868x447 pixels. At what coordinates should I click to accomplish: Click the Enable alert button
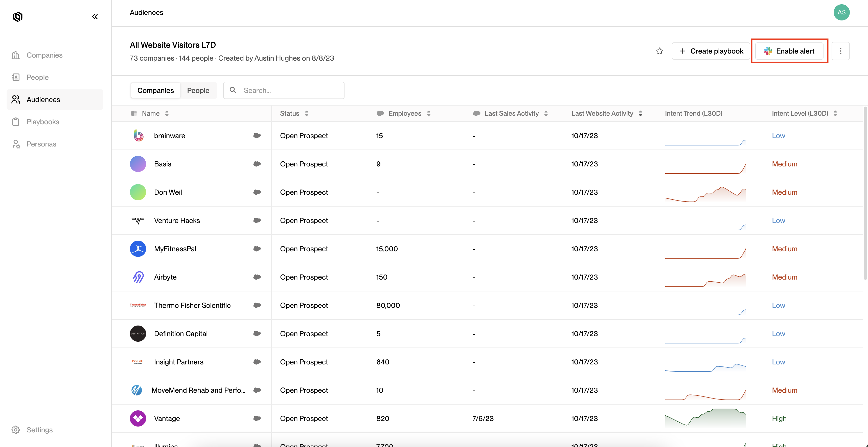click(x=789, y=51)
